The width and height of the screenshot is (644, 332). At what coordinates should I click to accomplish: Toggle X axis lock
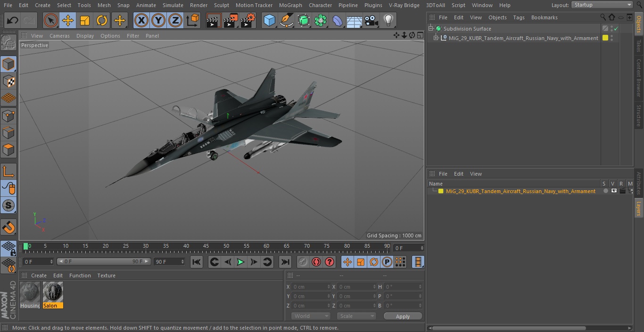[x=141, y=21]
